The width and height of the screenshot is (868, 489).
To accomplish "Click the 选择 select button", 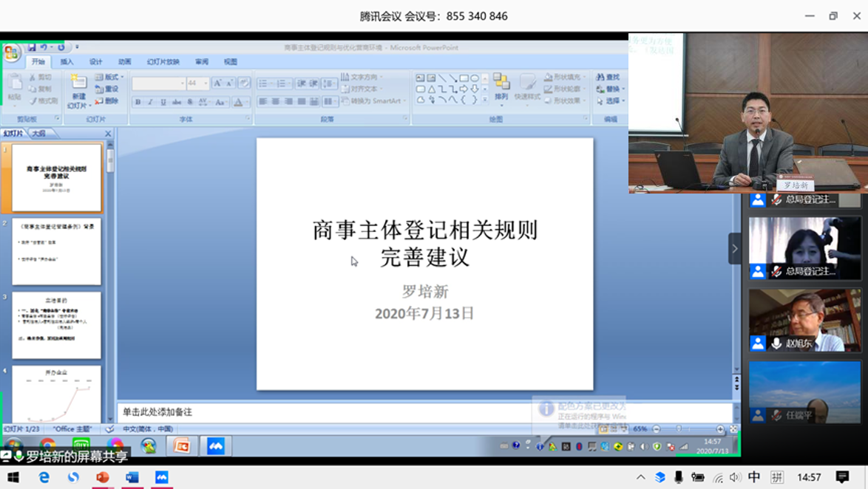I will [x=611, y=100].
